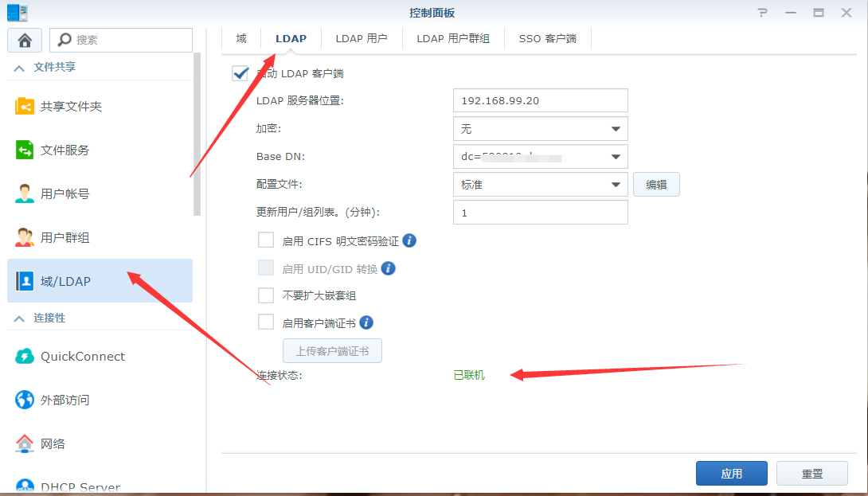Viewport: 868px width, 496px height.
Task: Click the Home icon button
Action: coord(25,40)
